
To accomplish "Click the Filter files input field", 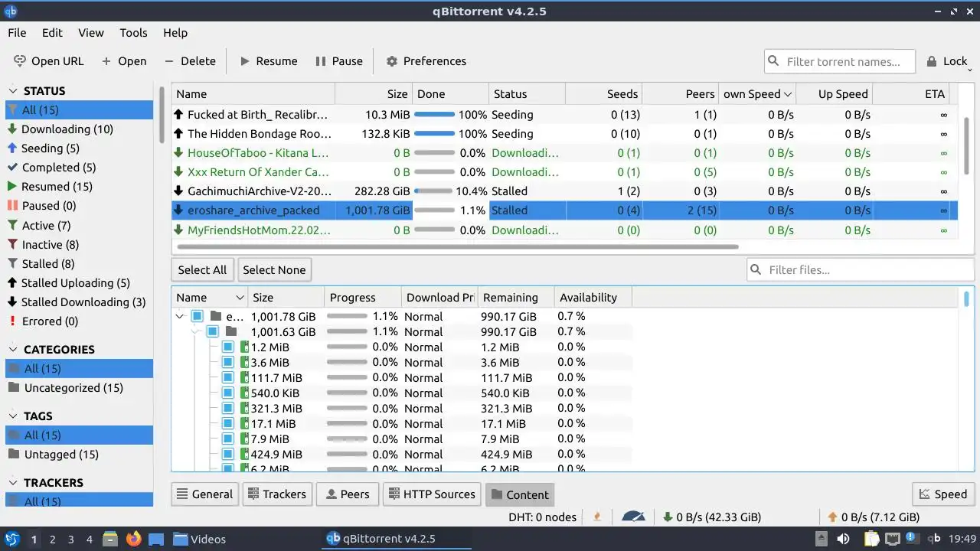I will click(x=861, y=269).
